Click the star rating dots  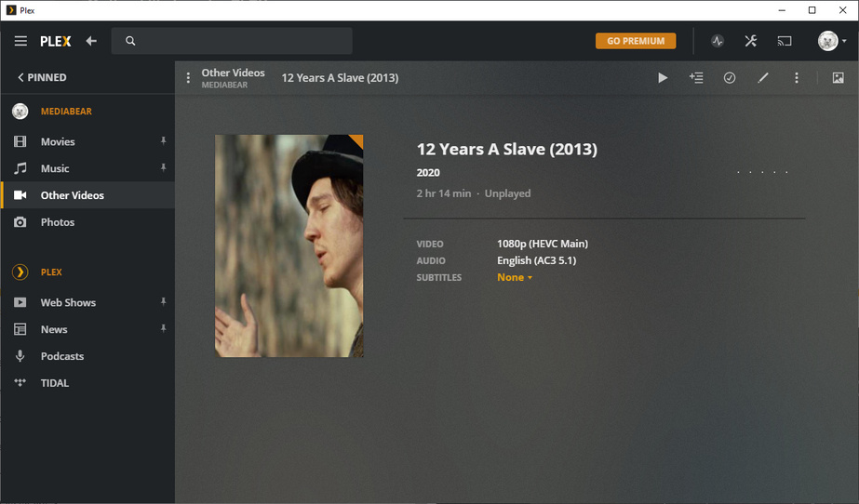click(762, 172)
